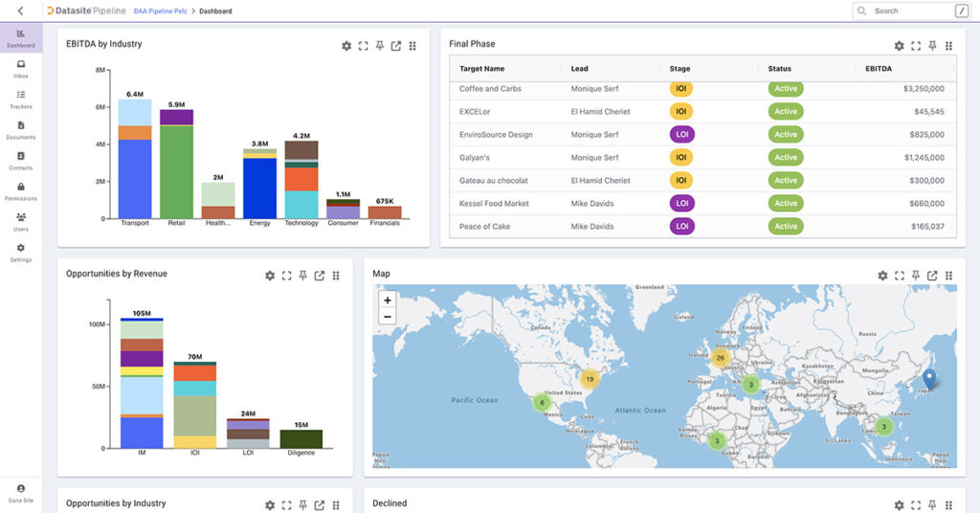Open the Inbox from the sidebar
Screen dimensions: 980x513
(x=20, y=68)
